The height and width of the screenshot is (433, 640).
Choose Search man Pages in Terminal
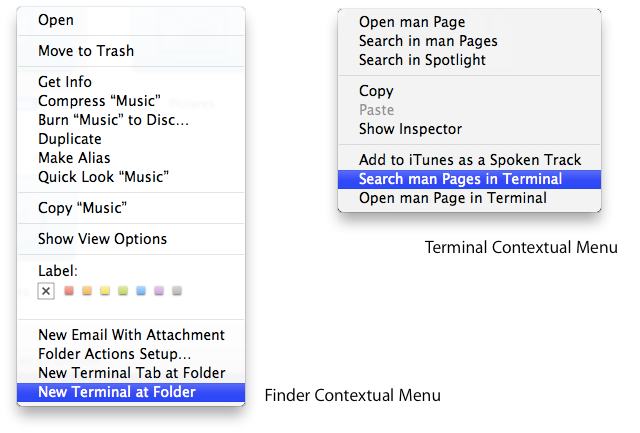(460, 179)
